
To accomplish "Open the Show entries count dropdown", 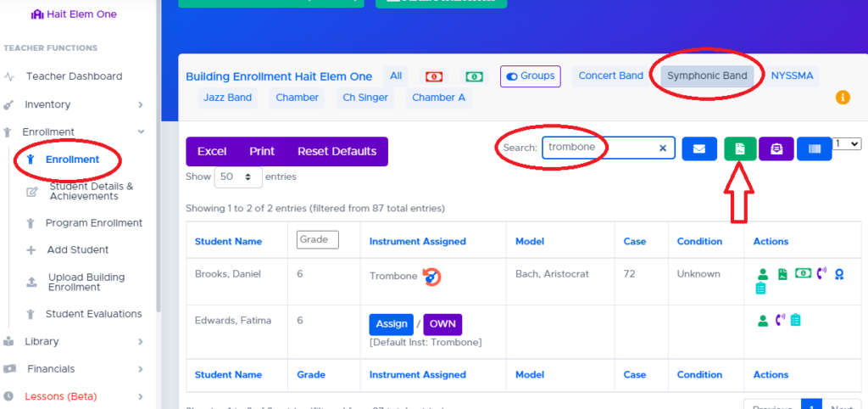I will 238,176.
